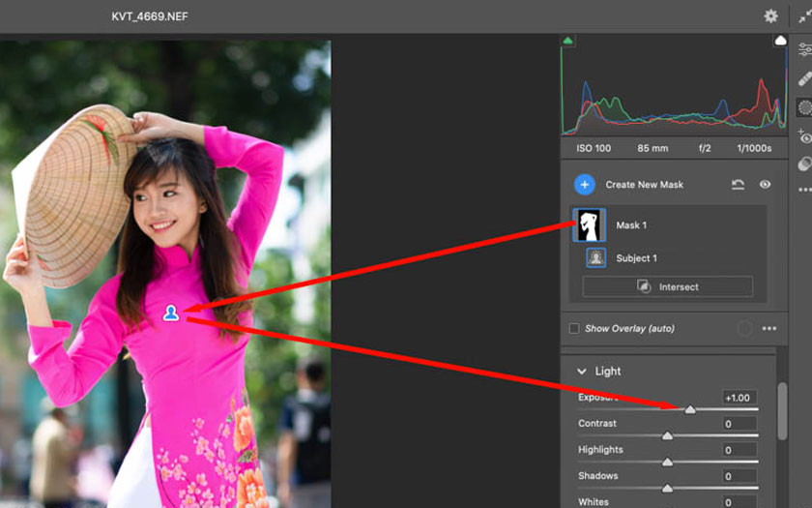The image size is (812, 508).
Task: Click the Exposure slider handle
Action: pyautogui.click(x=690, y=409)
